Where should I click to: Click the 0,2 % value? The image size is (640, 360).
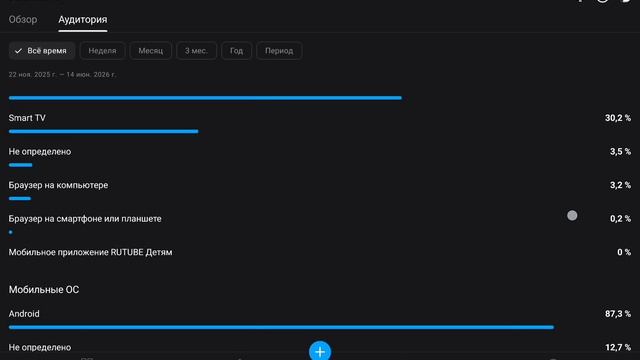(x=620, y=219)
